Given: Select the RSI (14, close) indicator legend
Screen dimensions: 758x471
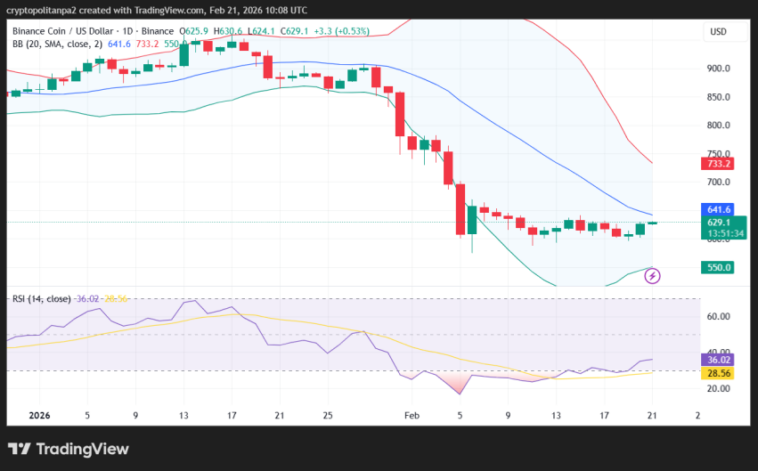Looking at the screenshot, I should (x=42, y=298).
